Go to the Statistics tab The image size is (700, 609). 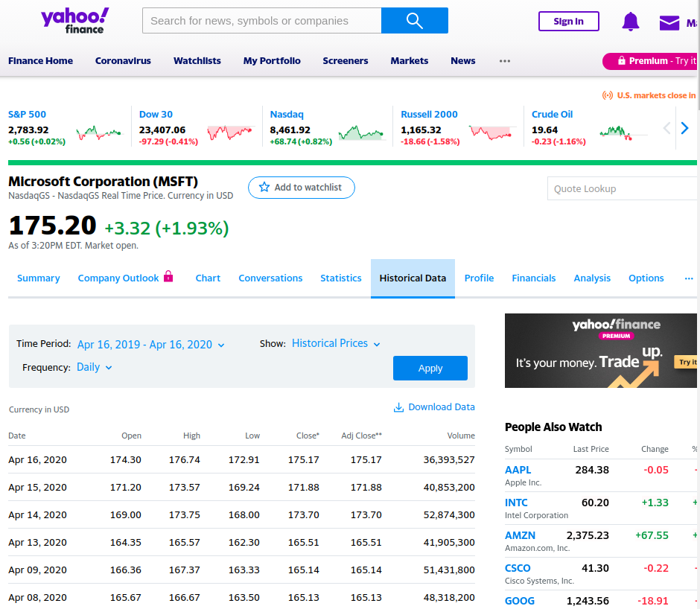coord(341,278)
